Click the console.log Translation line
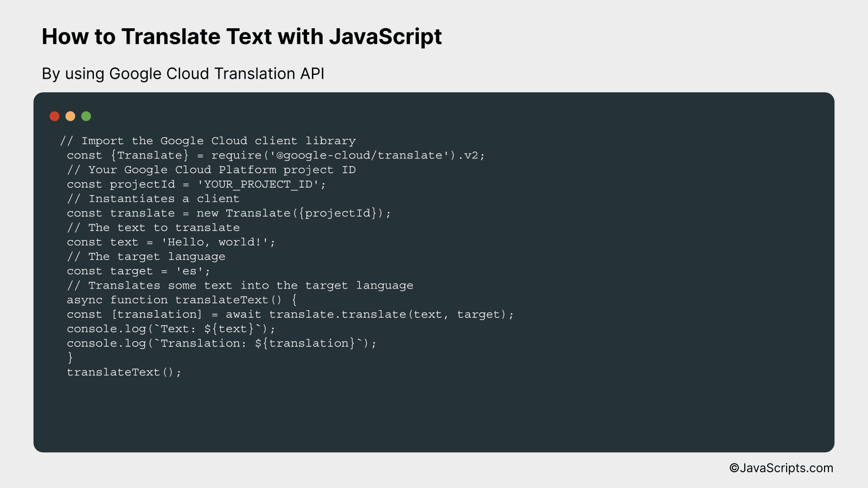 tap(221, 343)
